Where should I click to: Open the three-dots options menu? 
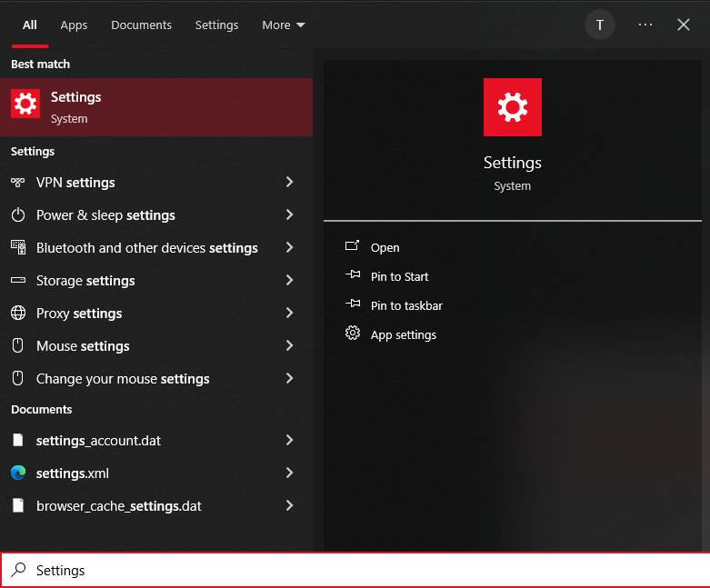pos(645,25)
